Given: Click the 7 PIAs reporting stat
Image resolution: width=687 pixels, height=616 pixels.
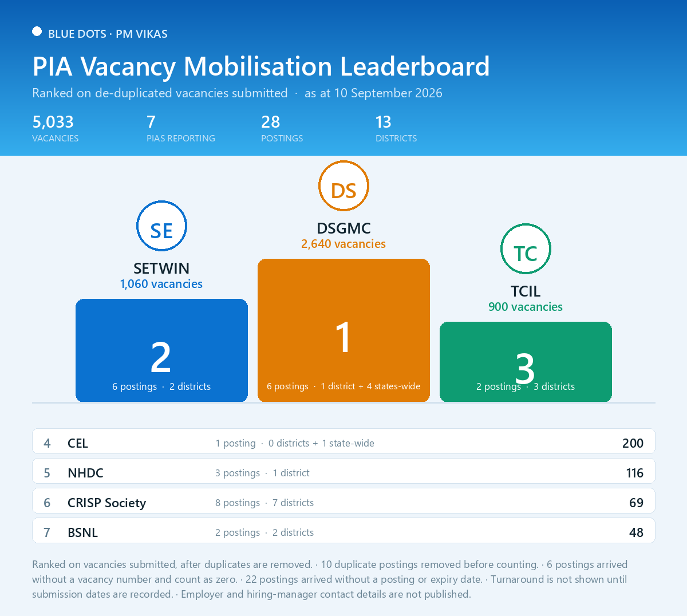Looking at the screenshot, I should [x=181, y=129].
